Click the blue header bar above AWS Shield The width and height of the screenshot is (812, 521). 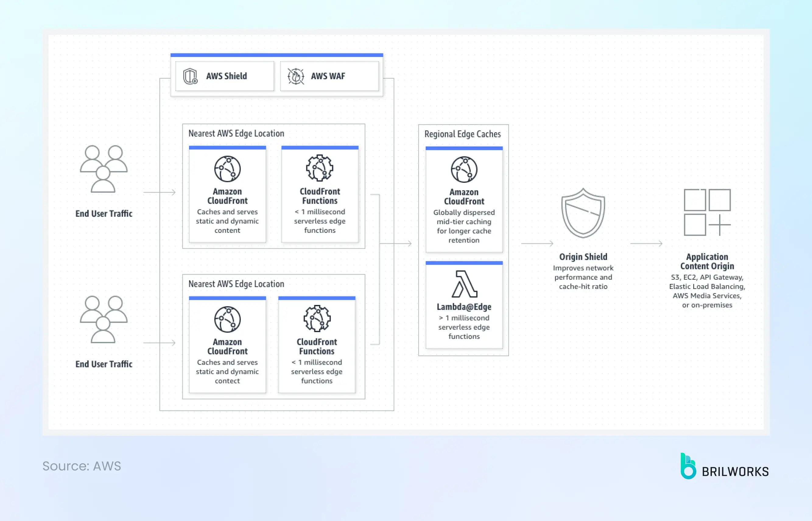coord(276,55)
